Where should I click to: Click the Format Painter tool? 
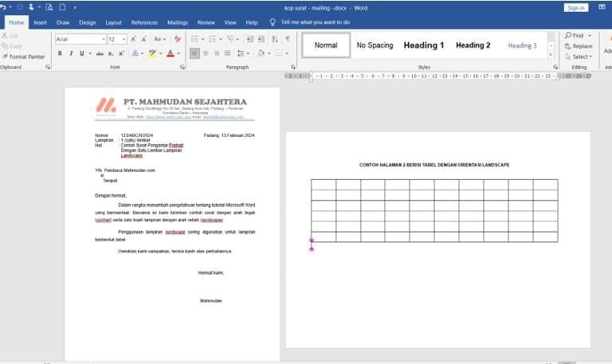[x=23, y=57]
